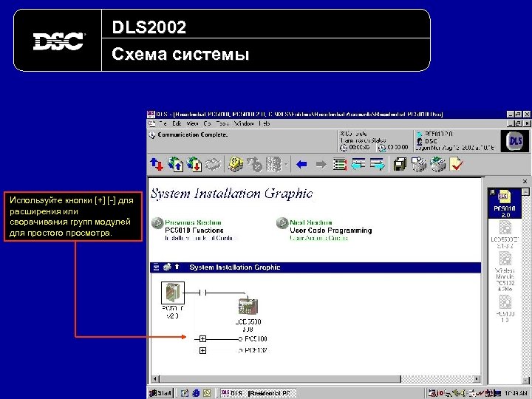The height and width of the screenshot is (399, 532).
Task: Click the yellow telephone toolbar icon
Action: point(236,165)
